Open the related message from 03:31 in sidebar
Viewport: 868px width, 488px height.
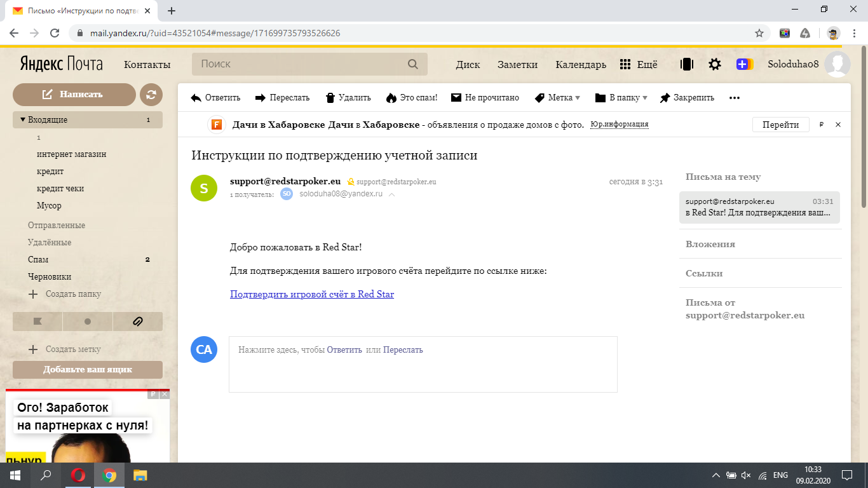tap(759, 207)
